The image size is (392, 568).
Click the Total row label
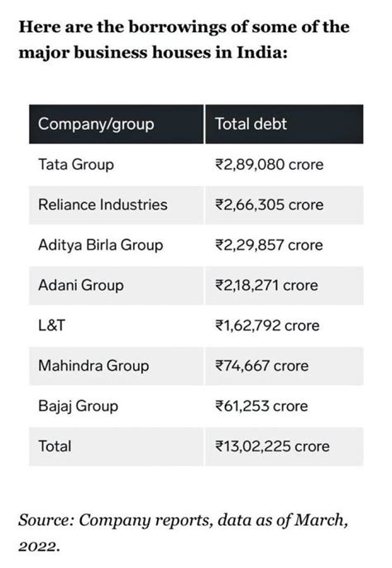pyautogui.click(x=55, y=446)
